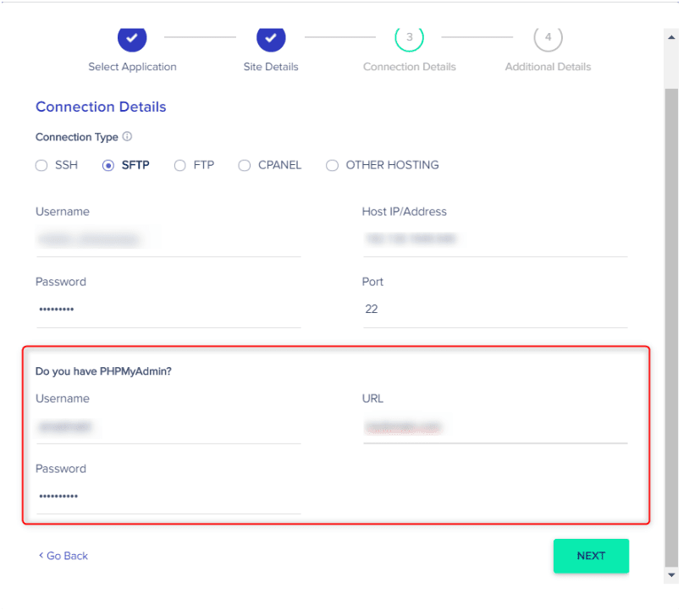Focus the PHPMyAdmin Username field
The height and width of the screenshot is (615, 700).
pyautogui.click(x=168, y=427)
